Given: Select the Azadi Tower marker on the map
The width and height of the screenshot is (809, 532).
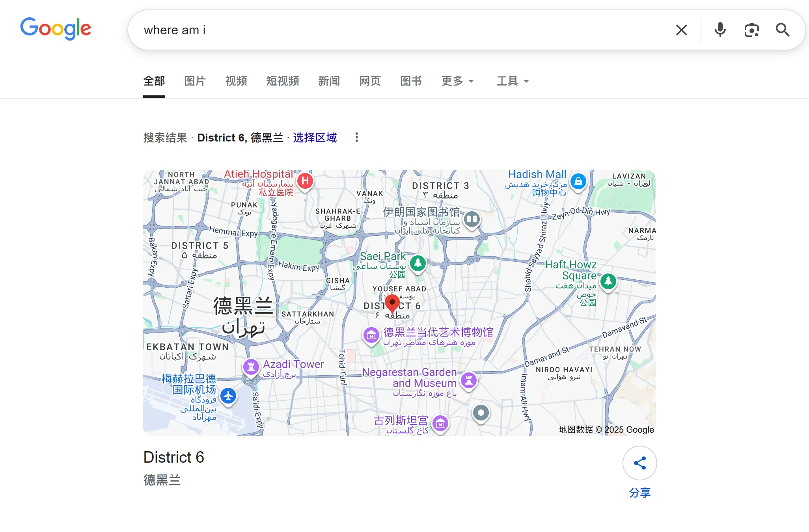Looking at the screenshot, I should pos(251,366).
